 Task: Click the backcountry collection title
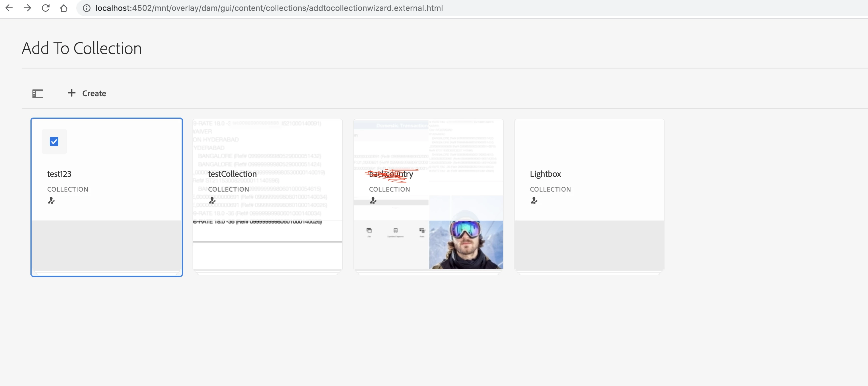[x=391, y=174]
